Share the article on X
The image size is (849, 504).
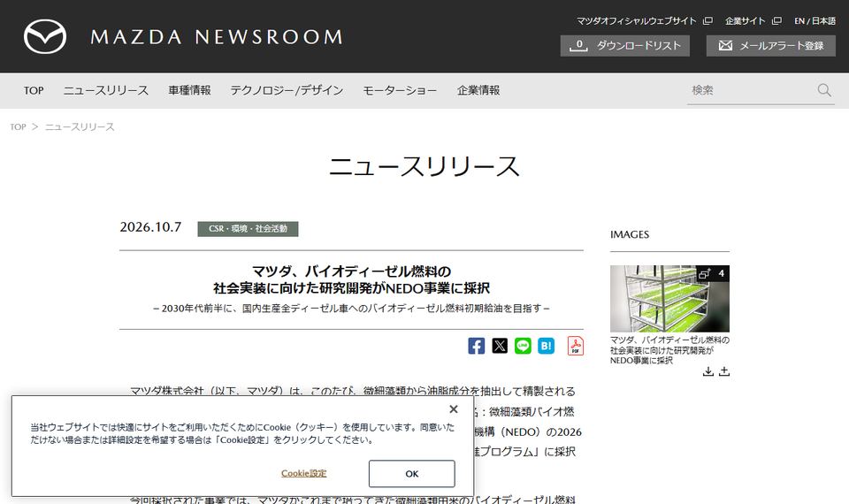click(500, 346)
